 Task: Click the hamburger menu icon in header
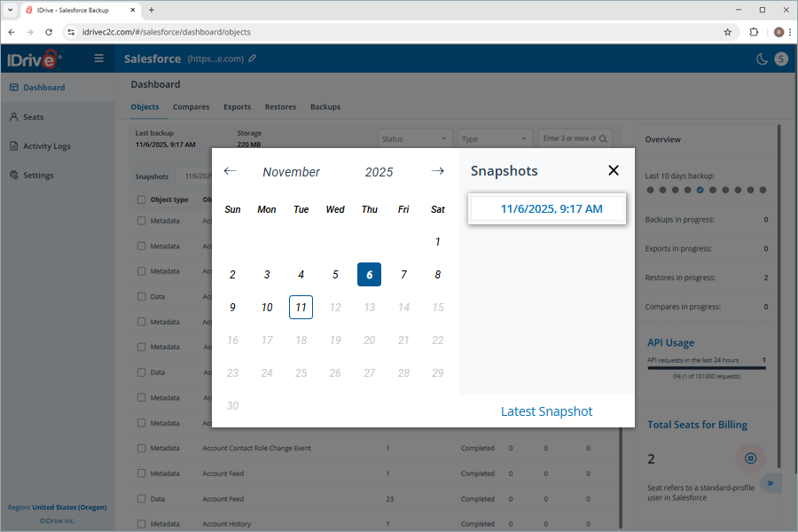pyautogui.click(x=98, y=59)
